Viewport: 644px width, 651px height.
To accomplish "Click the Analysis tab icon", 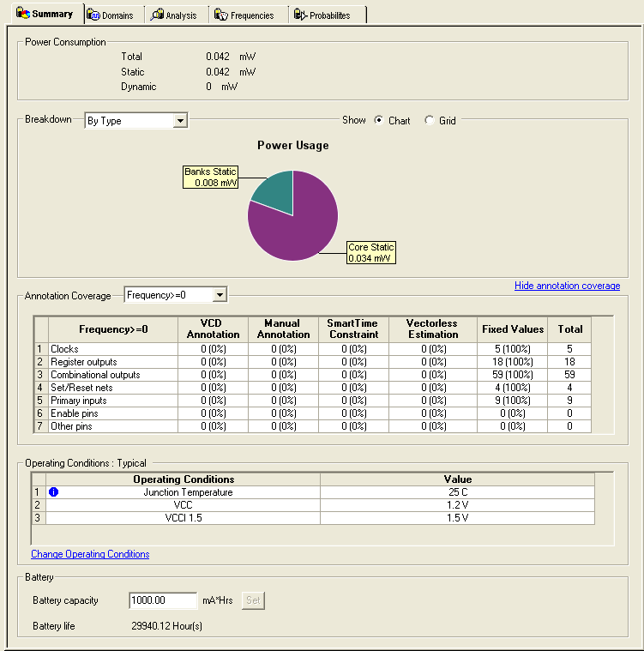I will [157, 15].
